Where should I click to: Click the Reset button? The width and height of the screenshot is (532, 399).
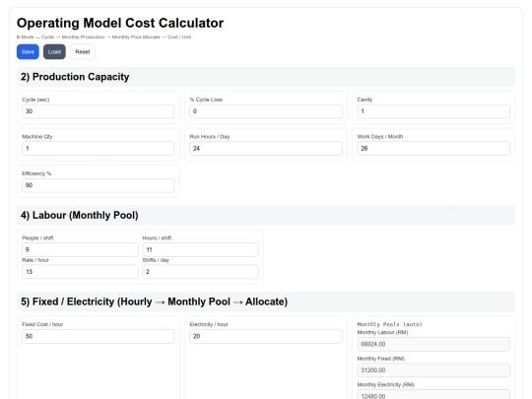coord(83,52)
